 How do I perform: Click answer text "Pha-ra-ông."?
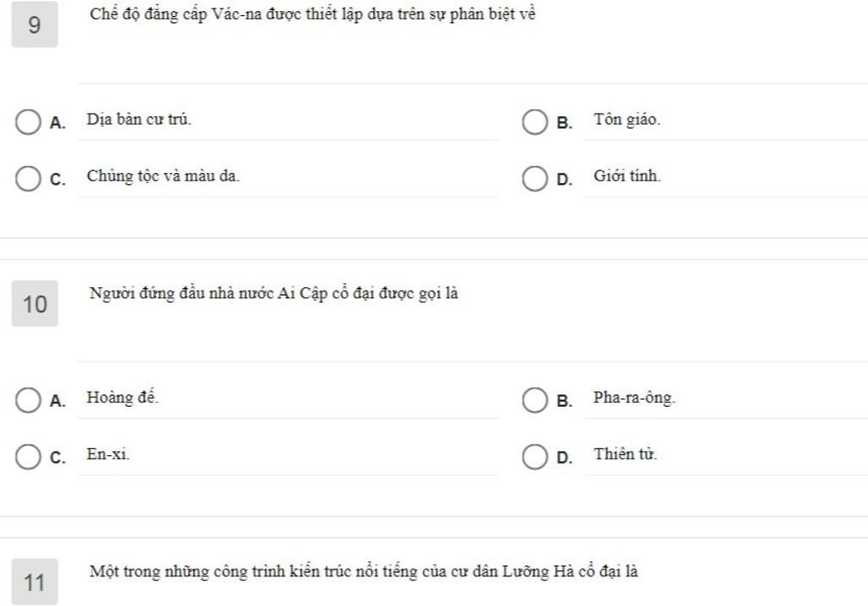pyautogui.click(x=634, y=398)
